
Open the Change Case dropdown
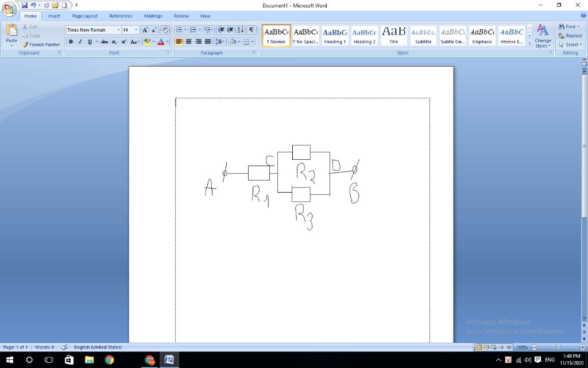pyautogui.click(x=134, y=41)
